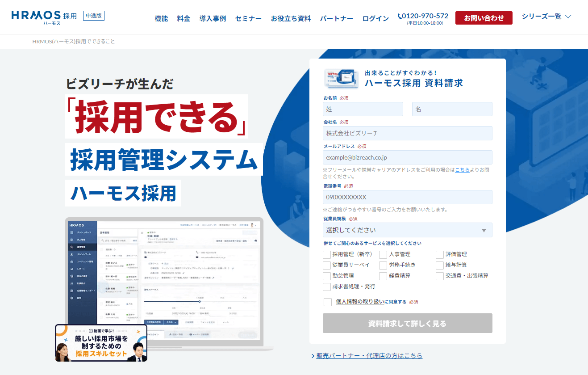Click the 電話番号 input field
This screenshot has height=375, width=588.
click(x=408, y=197)
